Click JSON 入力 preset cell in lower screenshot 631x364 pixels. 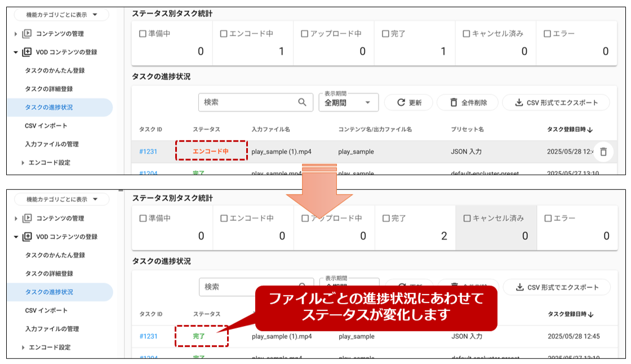pos(467,336)
